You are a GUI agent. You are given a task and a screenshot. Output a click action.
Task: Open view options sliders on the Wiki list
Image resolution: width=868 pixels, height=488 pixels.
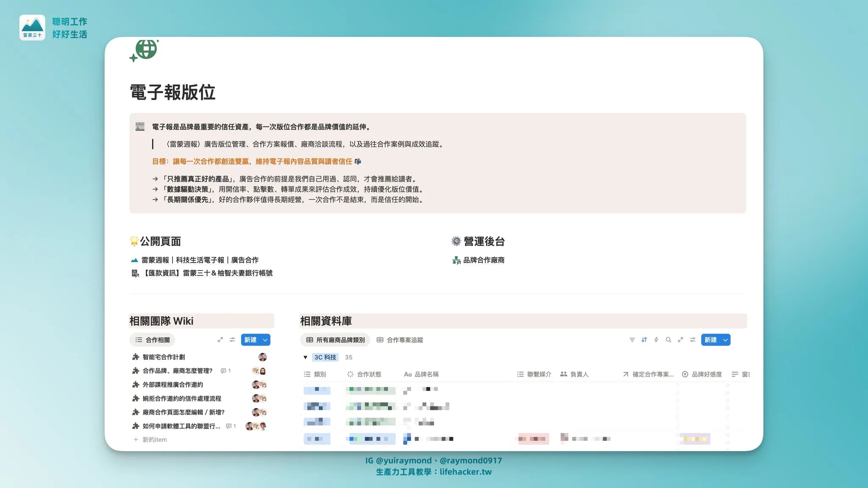[232, 339]
